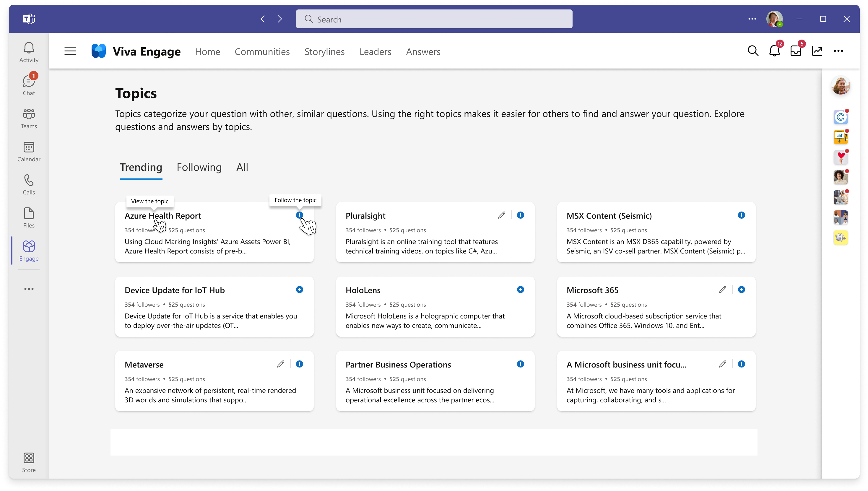Follow the Pluralsight topic
The image size is (868, 491).
520,215
